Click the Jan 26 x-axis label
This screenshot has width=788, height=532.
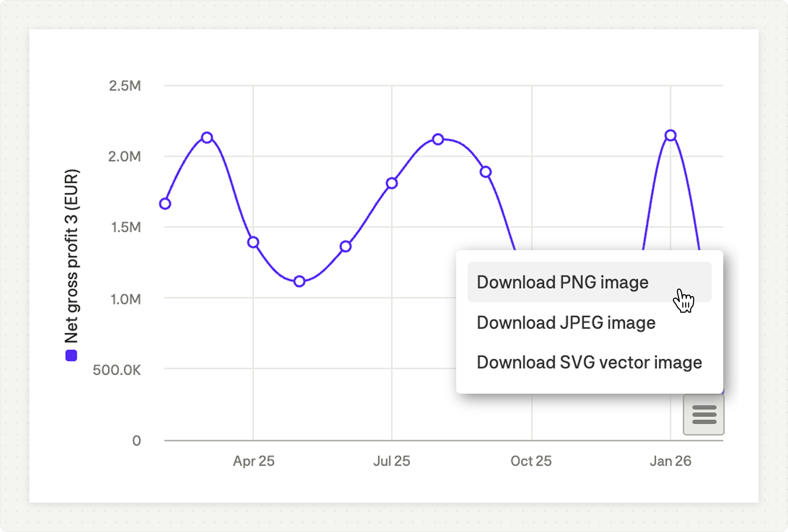tap(670, 461)
